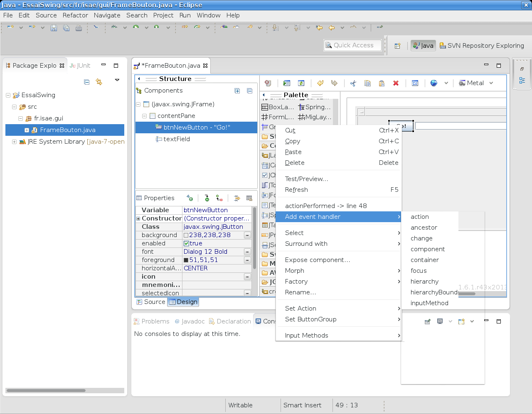Click the Back navigation arrow in toolbar
The height and width of the screenshot is (414, 532).
[332, 28]
